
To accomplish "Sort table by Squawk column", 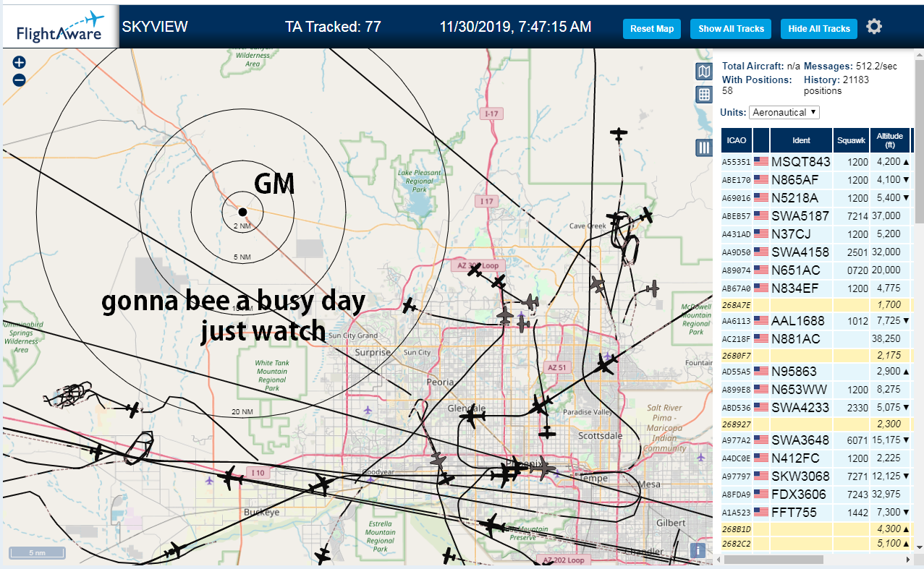I will click(x=851, y=140).
